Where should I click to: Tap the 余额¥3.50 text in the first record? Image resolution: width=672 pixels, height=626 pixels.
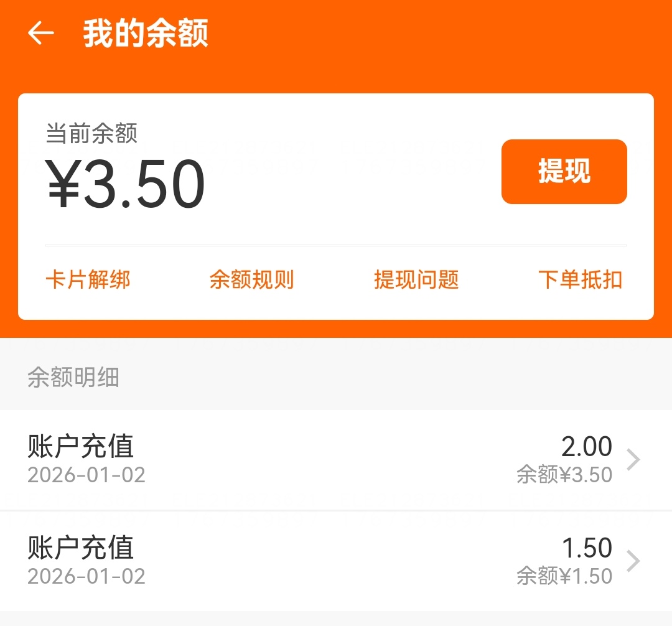(564, 475)
